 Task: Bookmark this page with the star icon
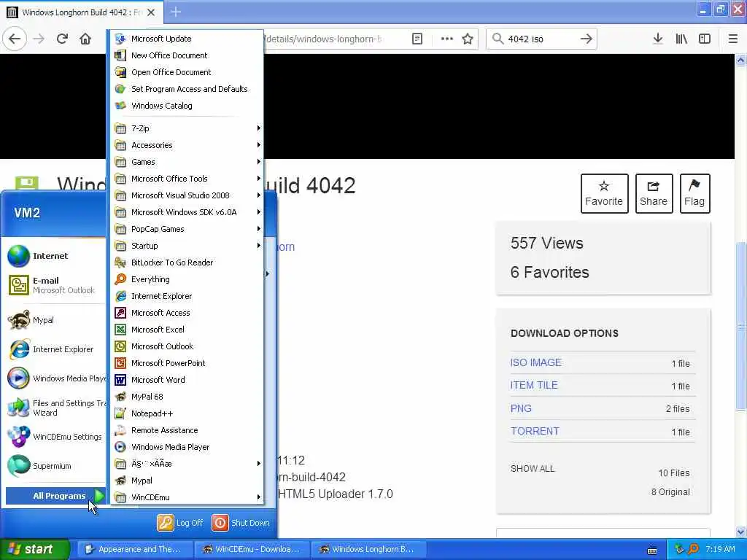[468, 39]
